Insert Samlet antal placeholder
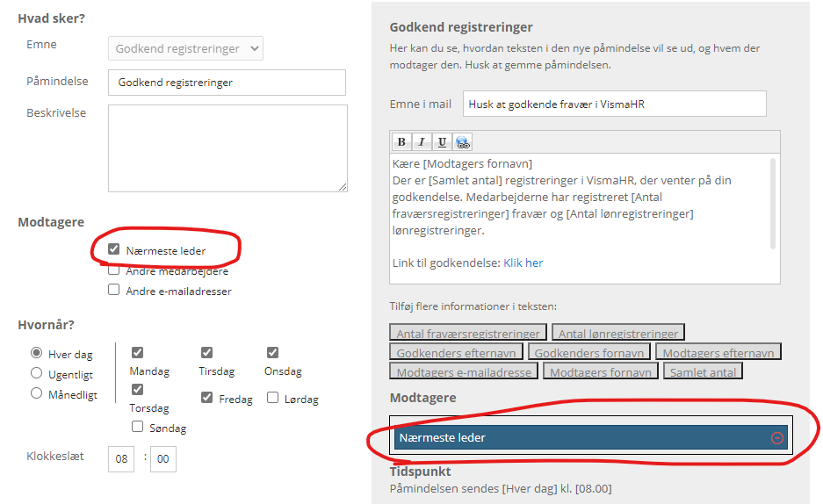The image size is (823, 504). click(x=703, y=371)
